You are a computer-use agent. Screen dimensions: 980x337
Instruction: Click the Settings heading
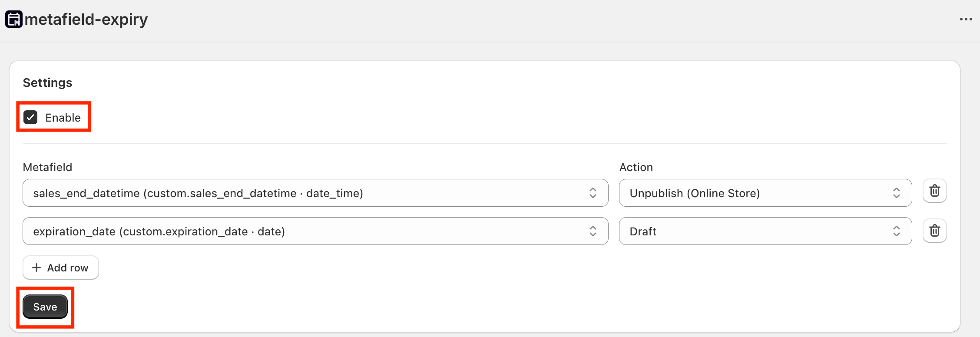47,83
